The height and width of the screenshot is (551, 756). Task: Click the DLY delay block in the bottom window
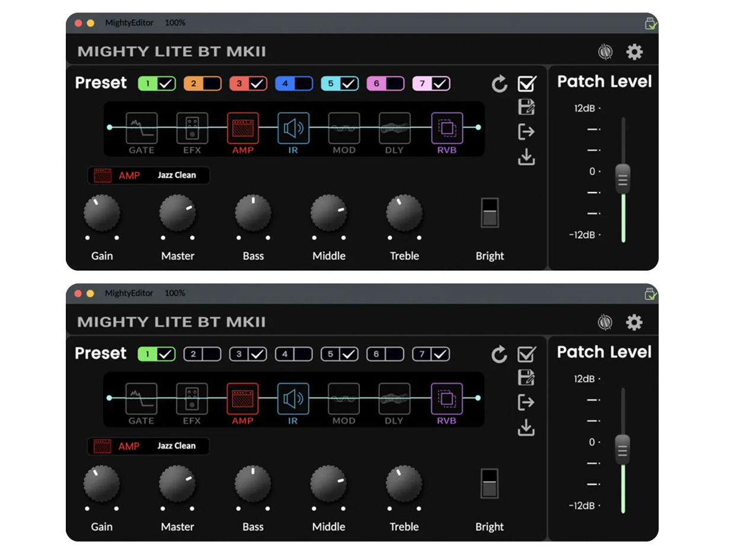[x=394, y=399]
